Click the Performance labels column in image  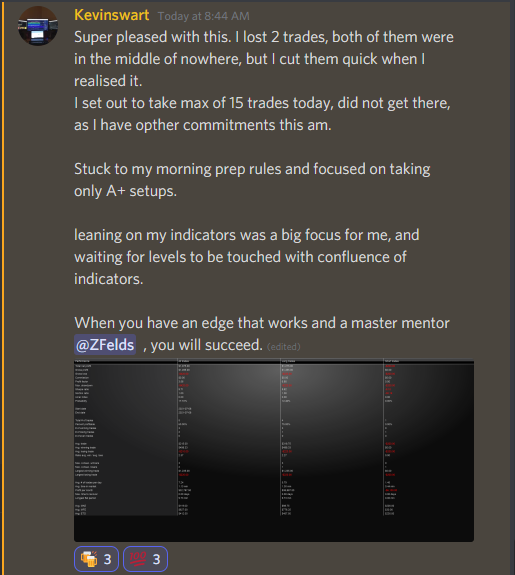tap(125, 438)
